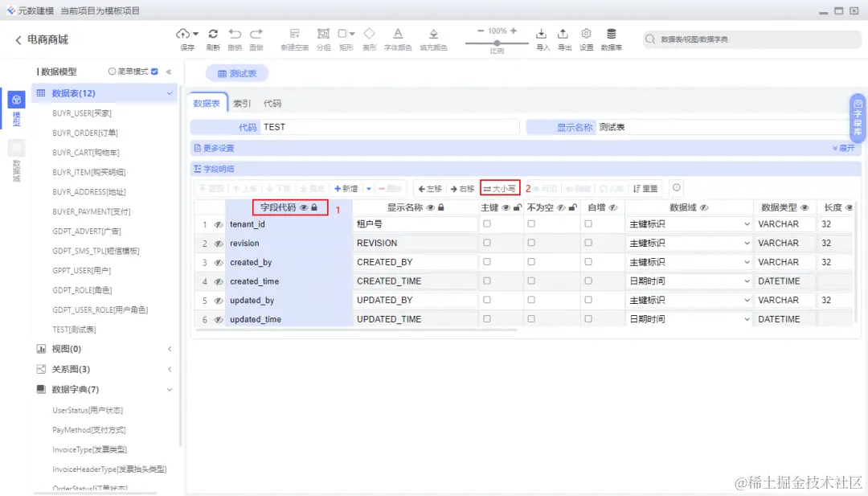Viewport: 868px width, 496px height.
Task: Click the 撤销 (undo) icon
Action: pyautogui.click(x=235, y=34)
